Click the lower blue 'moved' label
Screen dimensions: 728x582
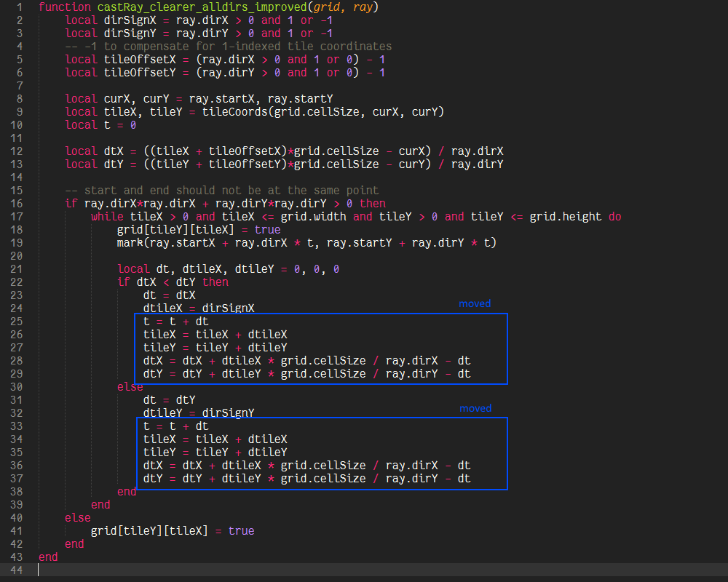475,408
